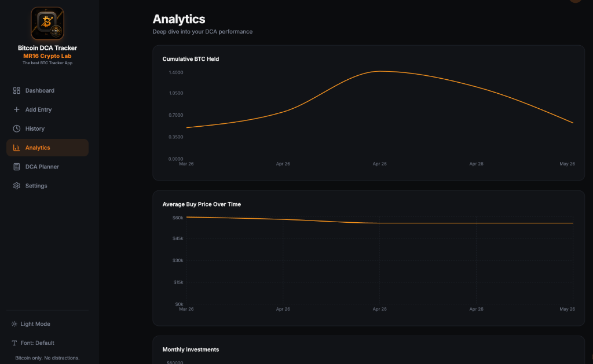Click the Average Buy Price Over Time title
Viewport: 593px width, 364px height.
point(202,204)
